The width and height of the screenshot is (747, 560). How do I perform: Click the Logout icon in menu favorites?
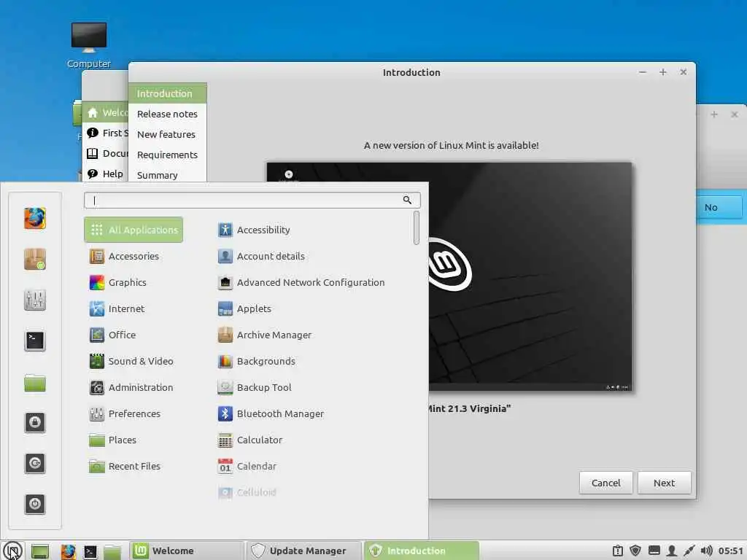[x=35, y=463]
